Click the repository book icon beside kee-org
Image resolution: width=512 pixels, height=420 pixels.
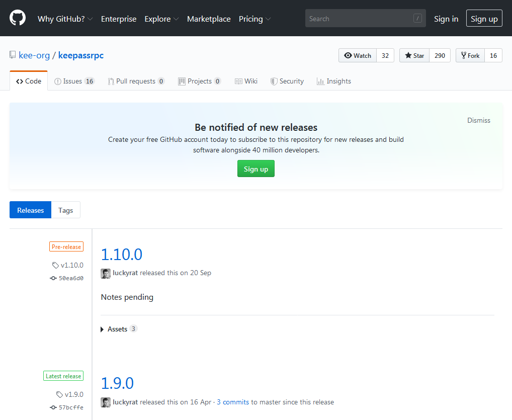pyautogui.click(x=13, y=55)
